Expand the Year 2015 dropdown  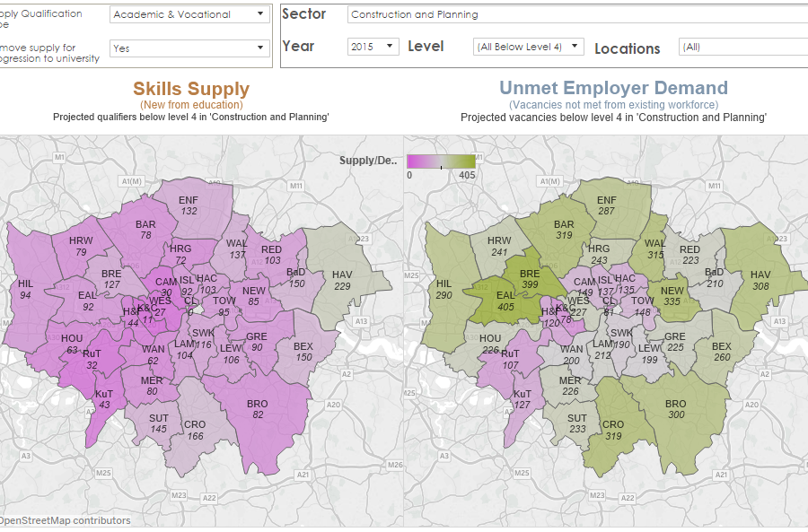tap(373, 47)
